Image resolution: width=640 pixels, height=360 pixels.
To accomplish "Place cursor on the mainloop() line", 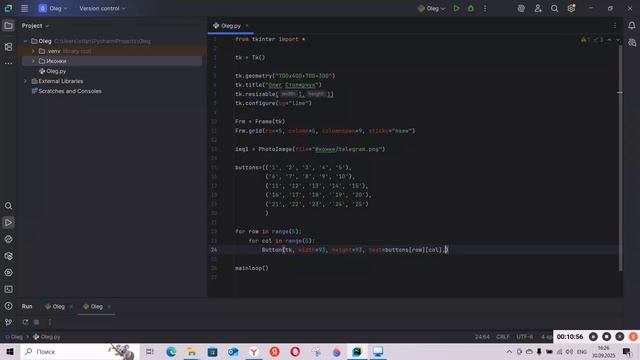I will (x=252, y=268).
